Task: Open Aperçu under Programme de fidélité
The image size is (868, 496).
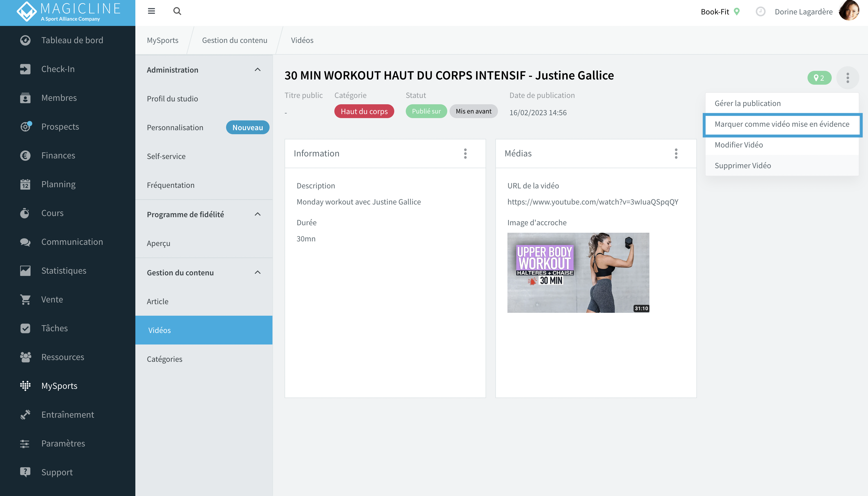Action: (204, 243)
